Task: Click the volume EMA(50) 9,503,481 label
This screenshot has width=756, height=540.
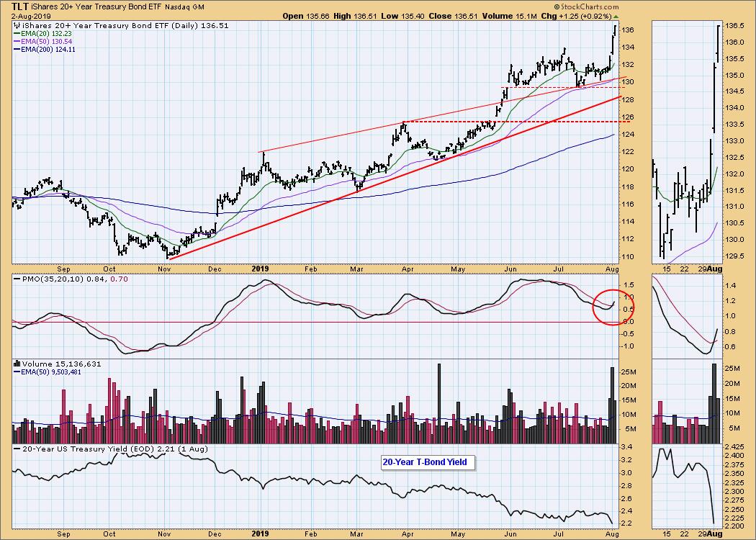Action: tap(48, 372)
